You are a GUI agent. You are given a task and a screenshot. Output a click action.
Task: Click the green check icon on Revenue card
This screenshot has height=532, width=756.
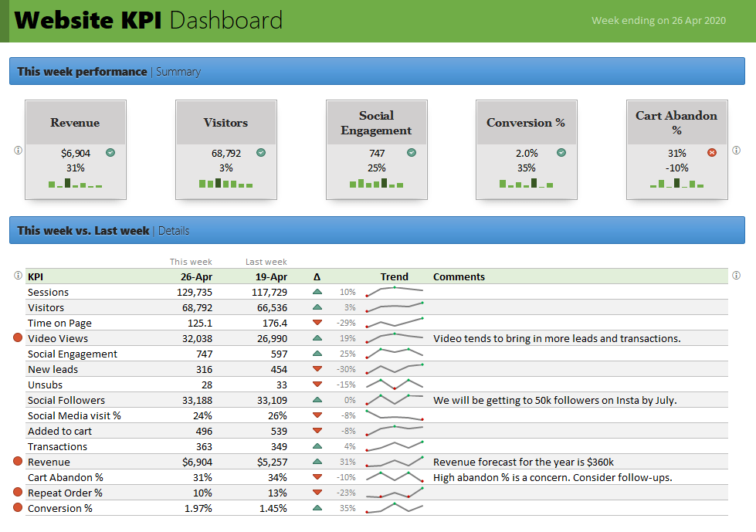pos(110,153)
